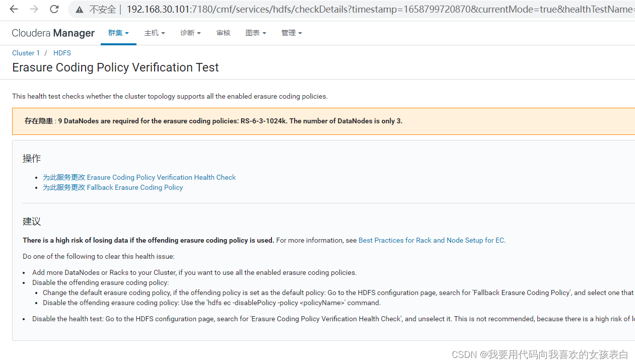Open the Cloudera Manager home logo
The height and width of the screenshot is (364, 635).
pyautogui.click(x=53, y=33)
